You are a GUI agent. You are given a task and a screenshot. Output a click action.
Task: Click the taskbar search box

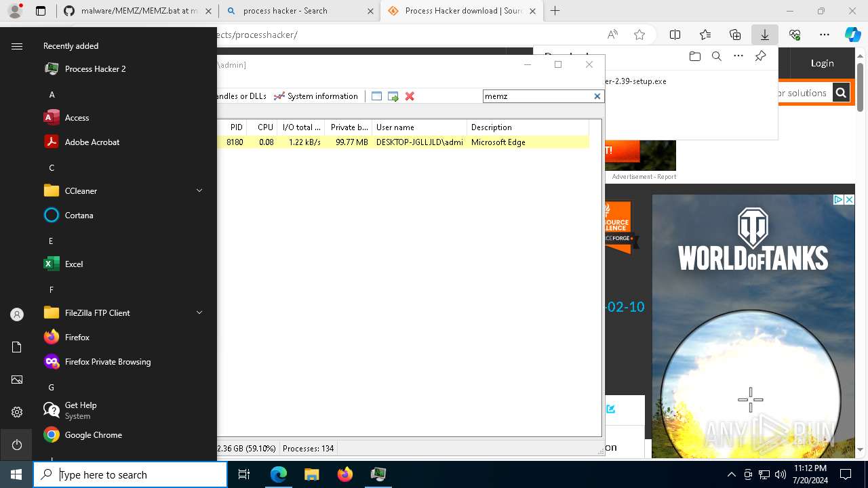[130, 474]
